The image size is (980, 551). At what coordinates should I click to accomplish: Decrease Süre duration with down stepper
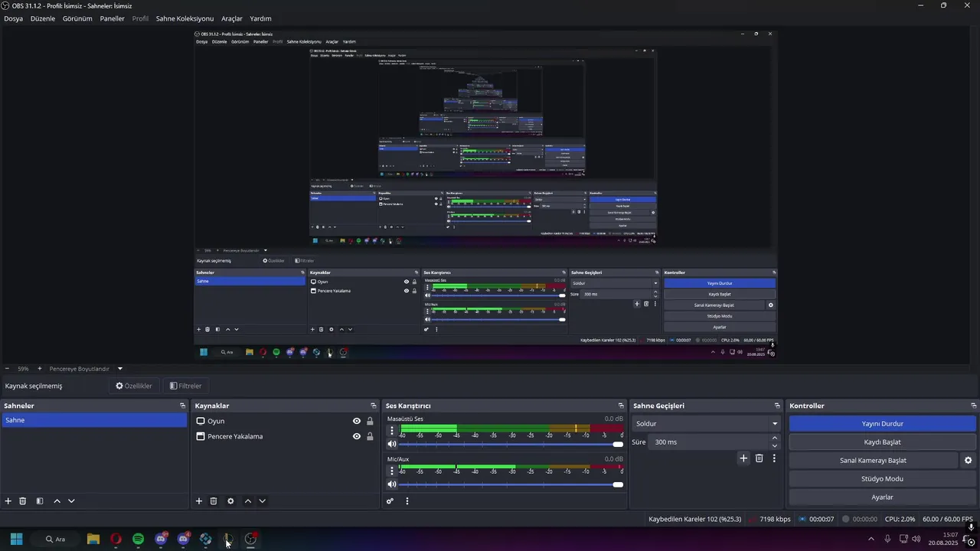point(775,445)
